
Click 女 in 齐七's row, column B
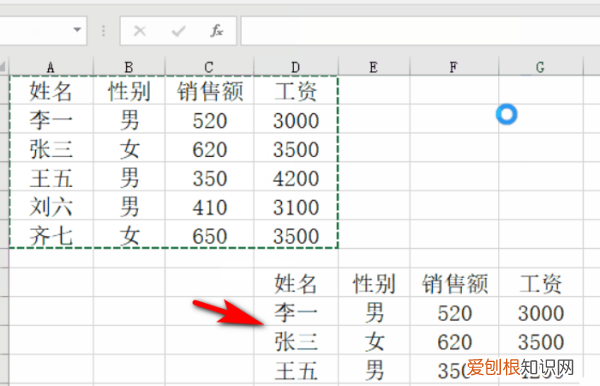click(x=129, y=234)
